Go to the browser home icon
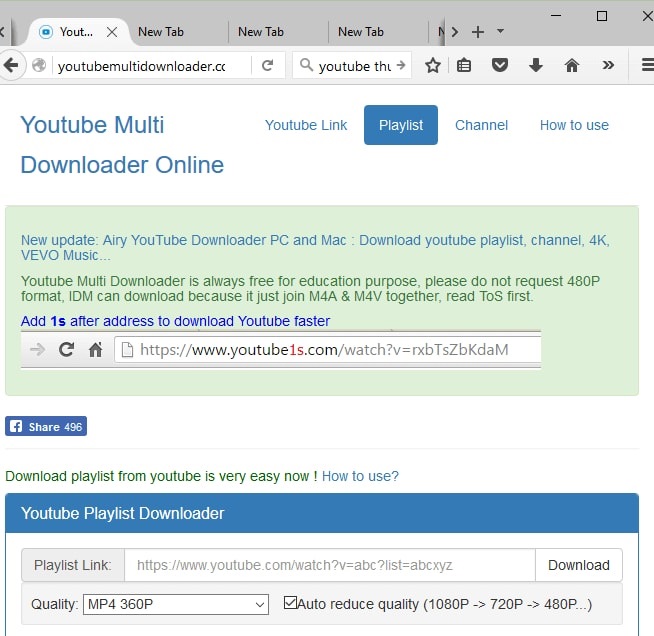The height and width of the screenshot is (636, 654). (571, 65)
